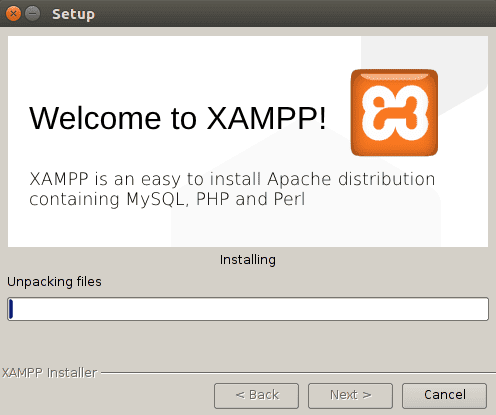Click the XAMPP Installer footer label

(x=49, y=373)
